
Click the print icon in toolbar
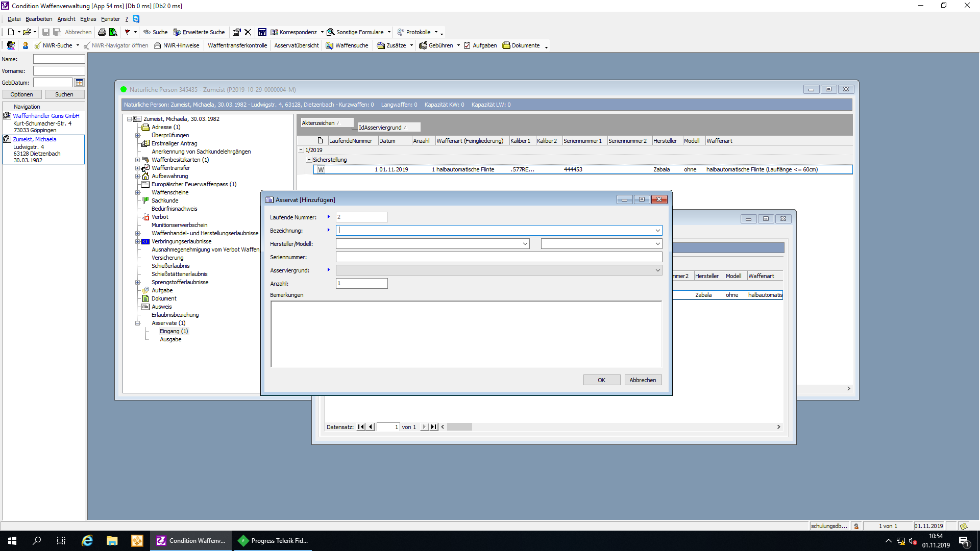(x=102, y=32)
